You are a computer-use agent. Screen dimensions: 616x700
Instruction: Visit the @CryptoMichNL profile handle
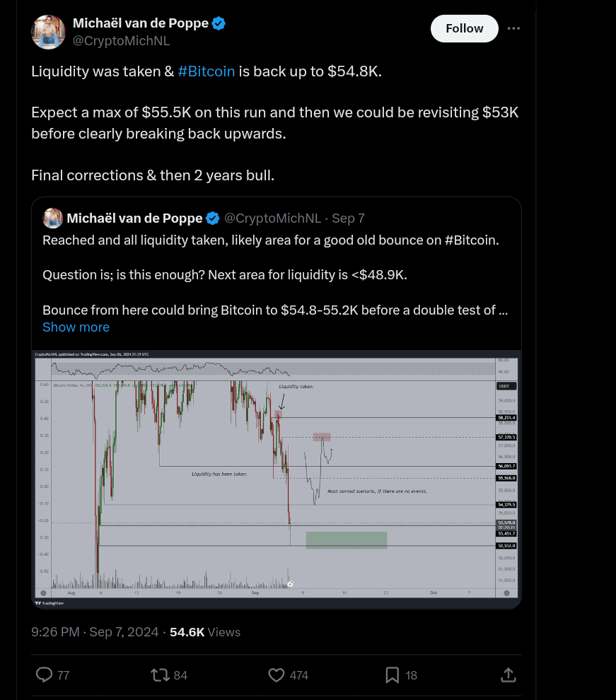pos(121,41)
